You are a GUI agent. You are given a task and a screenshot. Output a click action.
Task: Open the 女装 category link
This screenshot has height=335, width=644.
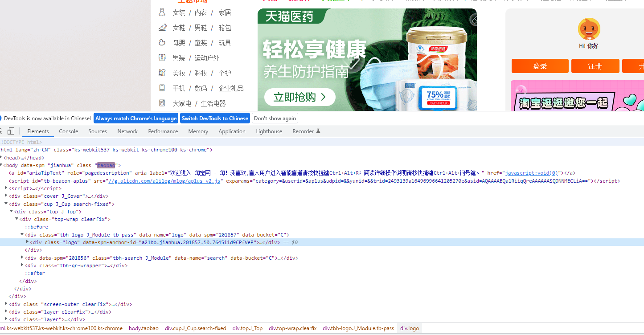179,12
